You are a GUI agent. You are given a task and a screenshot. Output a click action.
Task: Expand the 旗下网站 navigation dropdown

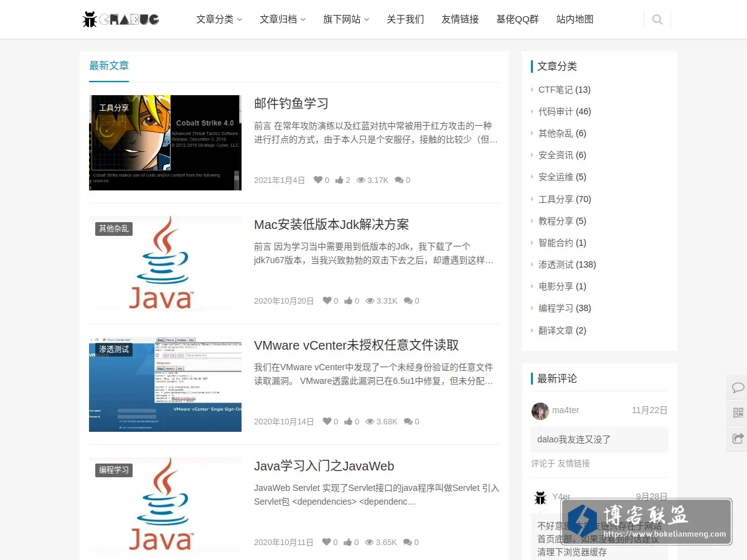346,19
